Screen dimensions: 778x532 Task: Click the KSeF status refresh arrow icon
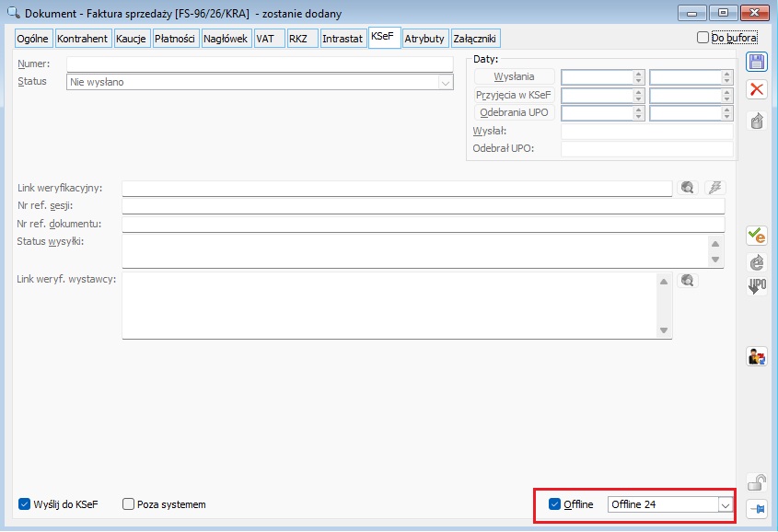pyautogui.click(x=757, y=262)
